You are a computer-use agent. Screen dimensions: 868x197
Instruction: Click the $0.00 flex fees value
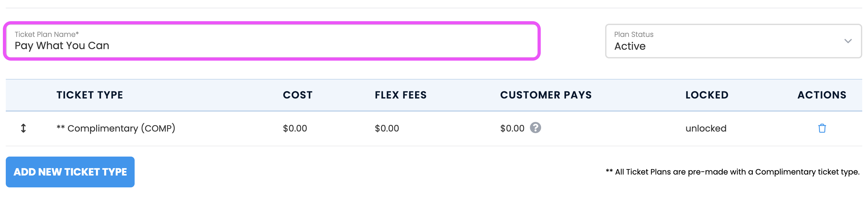(387, 129)
